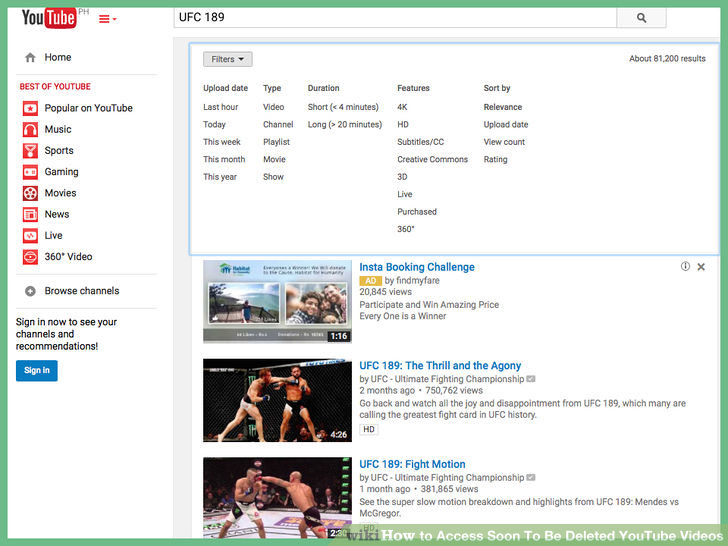Filter results by type Show

point(273,177)
